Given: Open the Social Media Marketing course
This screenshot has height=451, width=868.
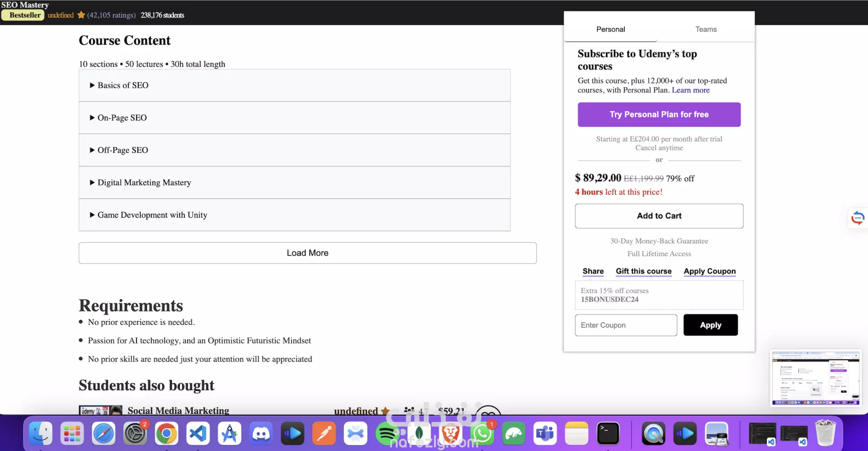Looking at the screenshot, I should pos(178,410).
